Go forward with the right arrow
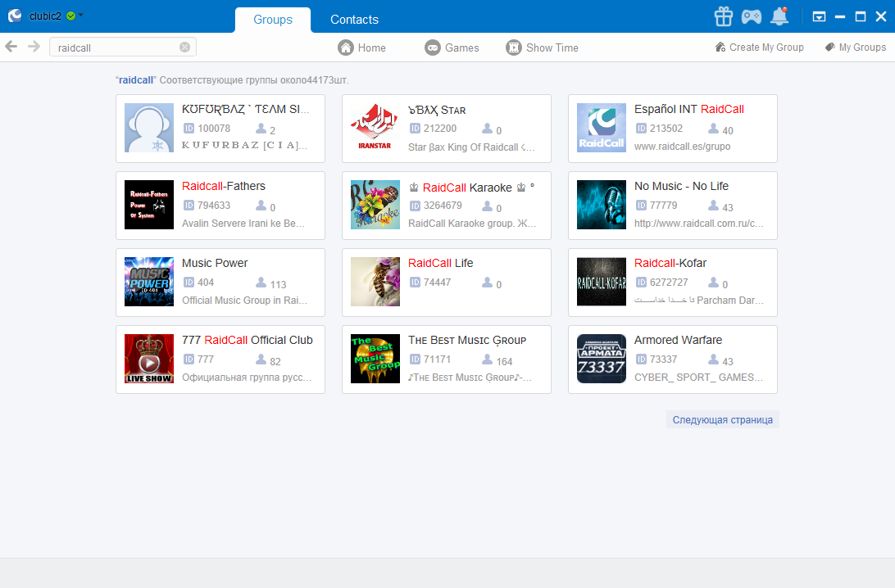The height and width of the screenshot is (588, 895). coord(34,47)
